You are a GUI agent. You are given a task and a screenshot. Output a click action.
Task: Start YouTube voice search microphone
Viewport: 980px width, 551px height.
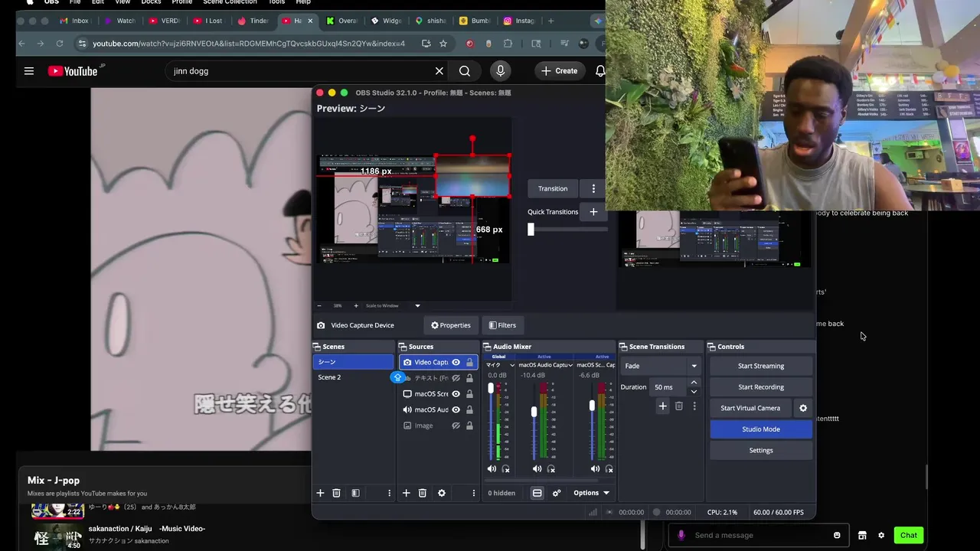click(500, 71)
